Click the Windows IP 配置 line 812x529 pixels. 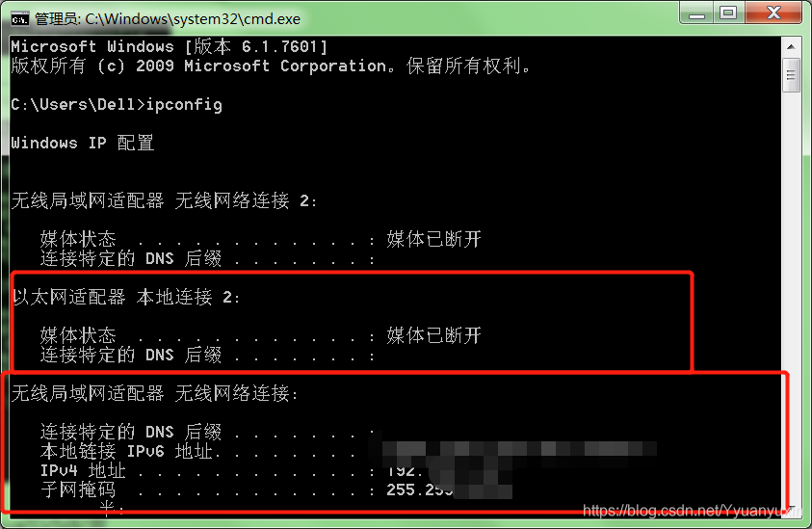coord(82,143)
